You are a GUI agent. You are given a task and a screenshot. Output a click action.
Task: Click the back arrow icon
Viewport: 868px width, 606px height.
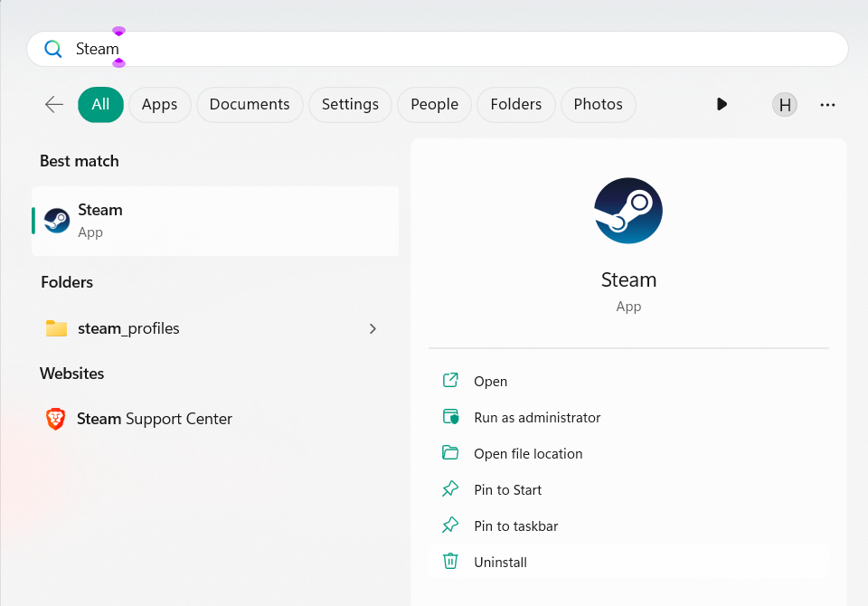54,105
